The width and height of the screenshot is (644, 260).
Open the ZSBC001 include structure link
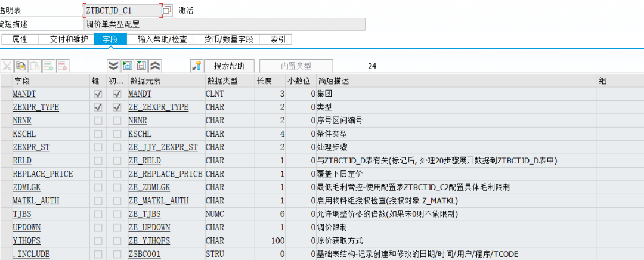coord(144,254)
